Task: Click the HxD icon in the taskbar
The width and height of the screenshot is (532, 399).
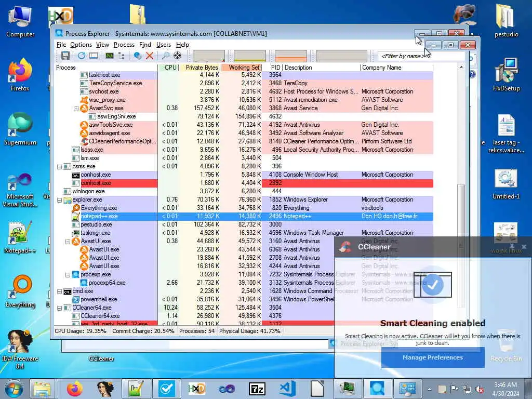Action: pos(196,389)
